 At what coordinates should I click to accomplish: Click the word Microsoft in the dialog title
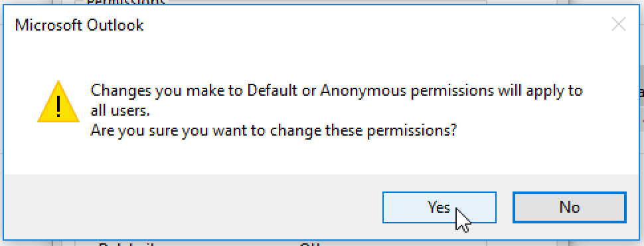pyautogui.click(x=48, y=25)
